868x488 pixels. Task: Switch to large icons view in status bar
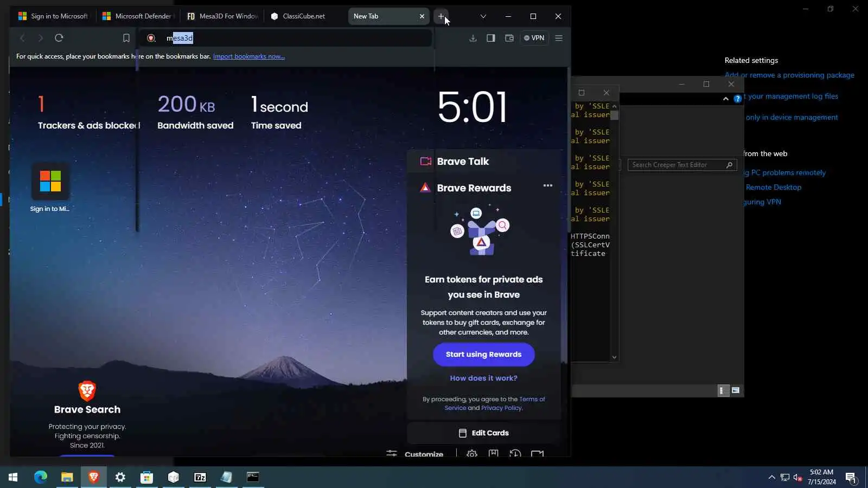[736, 390]
